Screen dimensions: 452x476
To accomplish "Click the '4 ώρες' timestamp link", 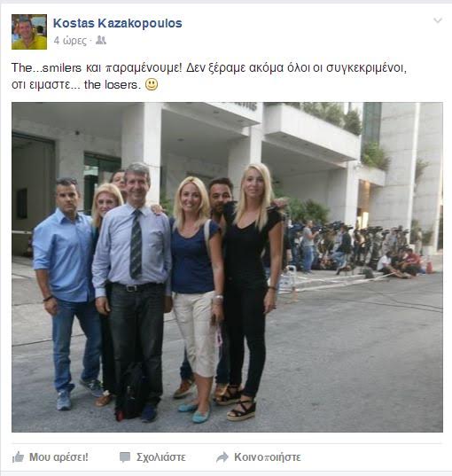I will (x=70, y=41).
